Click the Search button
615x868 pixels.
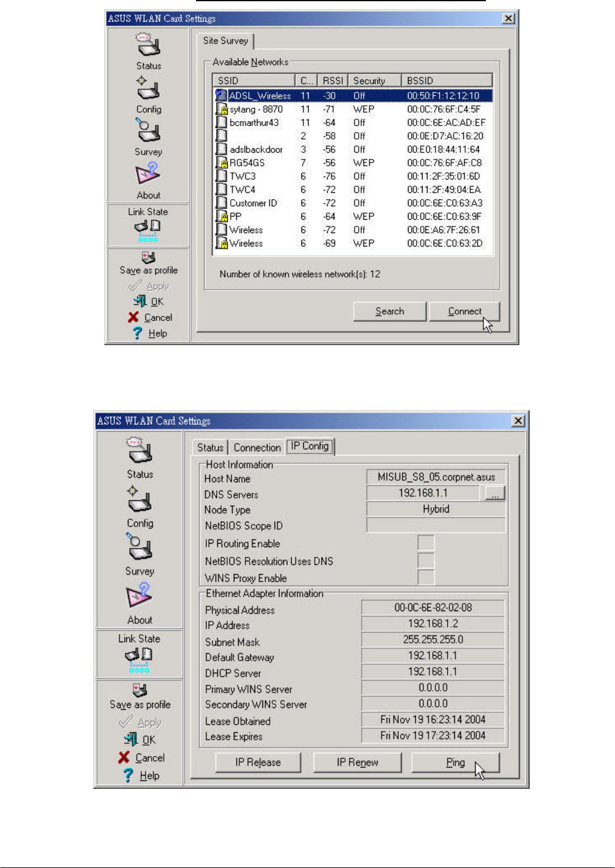(x=390, y=311)
